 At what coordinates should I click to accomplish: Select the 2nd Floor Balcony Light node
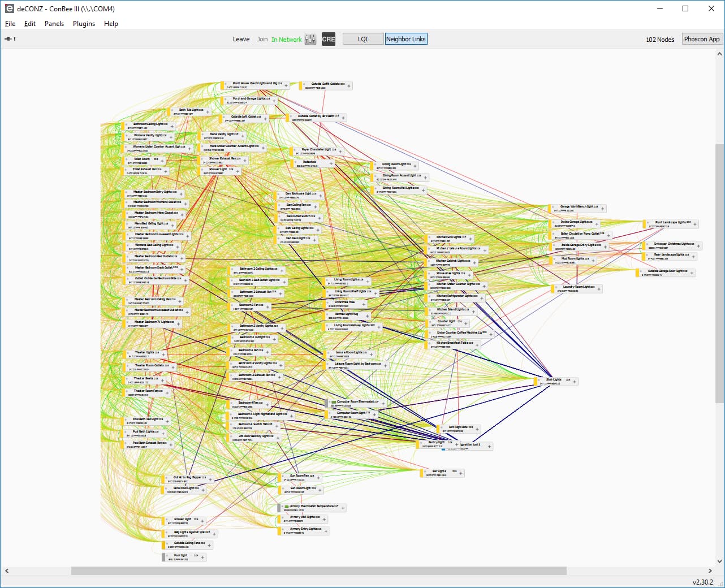(254, 438)
